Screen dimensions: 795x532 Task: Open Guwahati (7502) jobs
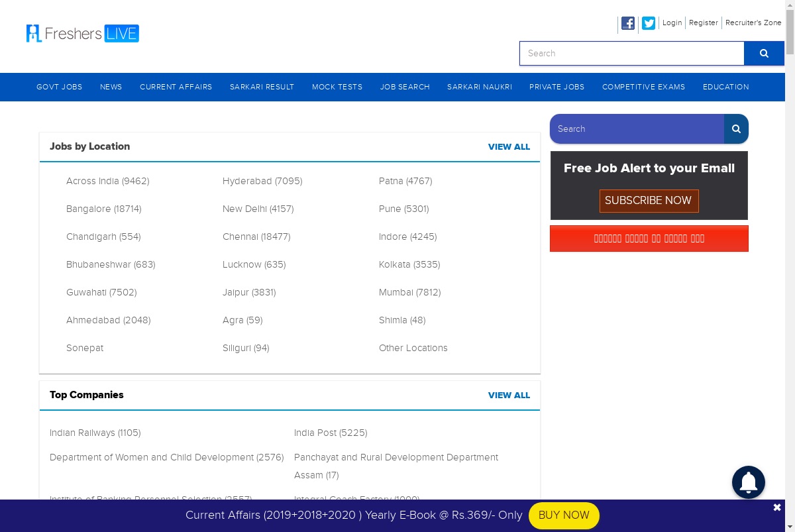[101, 292]
